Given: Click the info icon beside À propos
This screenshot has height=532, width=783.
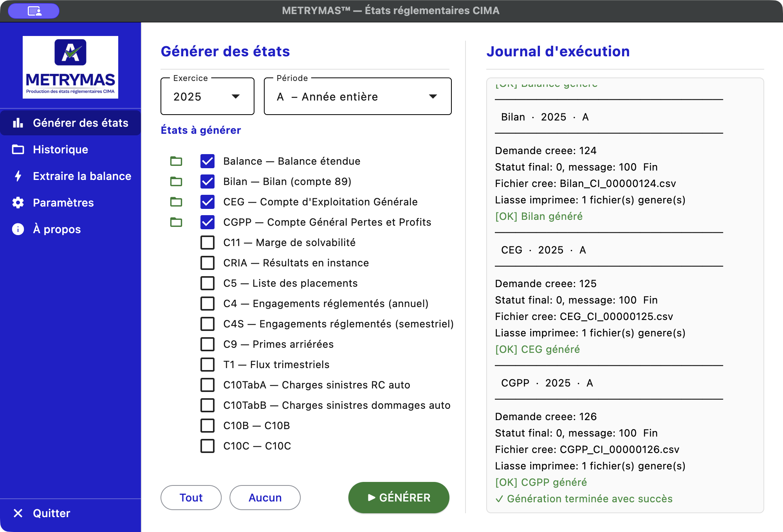Looking at the screenshot, I should [x=18, y=229].
